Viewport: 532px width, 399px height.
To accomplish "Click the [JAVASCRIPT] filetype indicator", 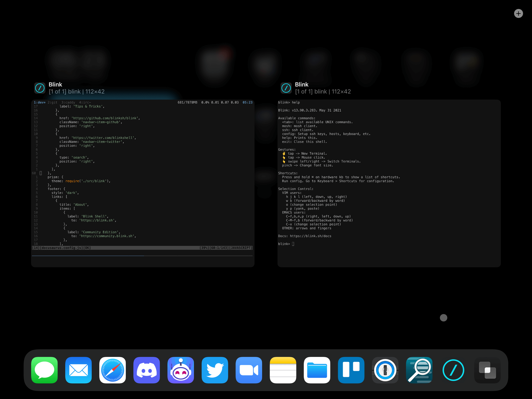I will (x=241, y=248).
